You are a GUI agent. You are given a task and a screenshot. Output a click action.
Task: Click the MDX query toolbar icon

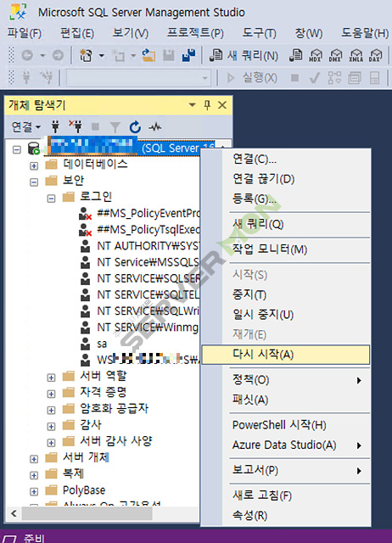click(316, 55)
